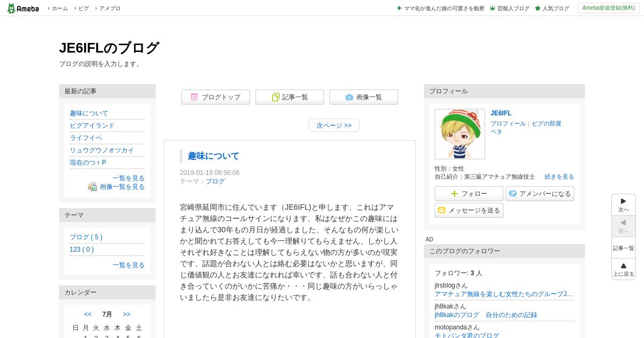Viewport: 644px width, 338px height.
Task: Click the 前へ floating navigation button
Action: (624, 226)
